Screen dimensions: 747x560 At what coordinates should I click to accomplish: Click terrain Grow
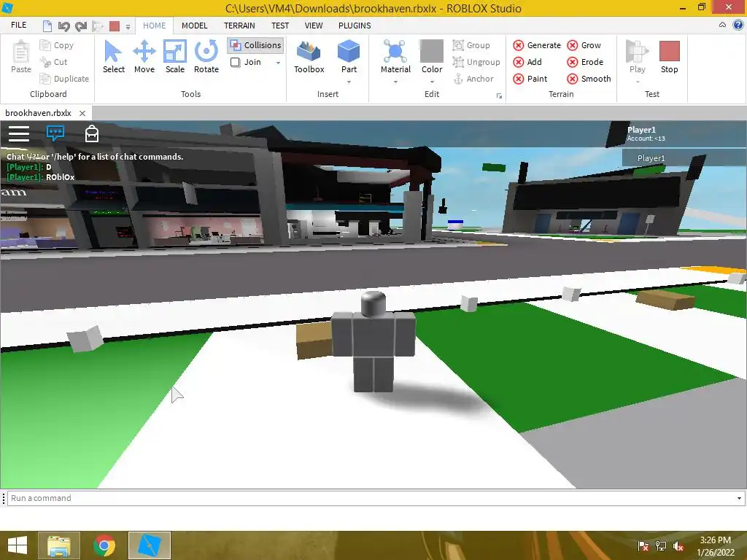pyautogui.click(x=584, y=45)
